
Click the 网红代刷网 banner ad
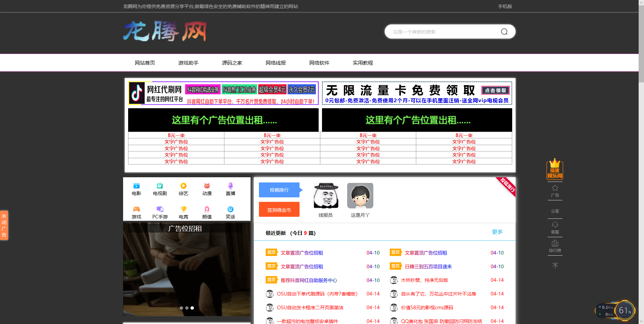(x=223, y=93)
